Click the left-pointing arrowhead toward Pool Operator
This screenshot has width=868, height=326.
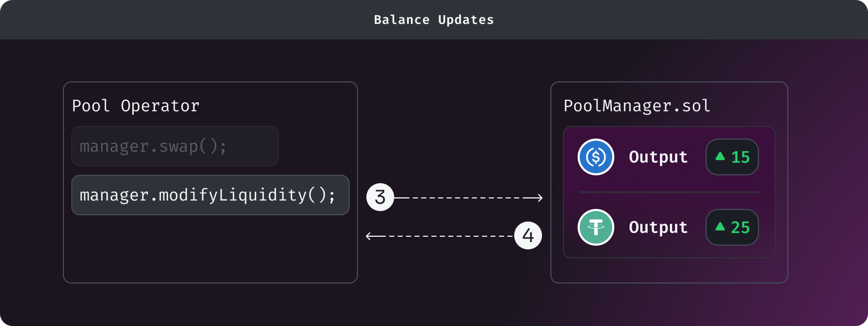[x=369, y=236]
